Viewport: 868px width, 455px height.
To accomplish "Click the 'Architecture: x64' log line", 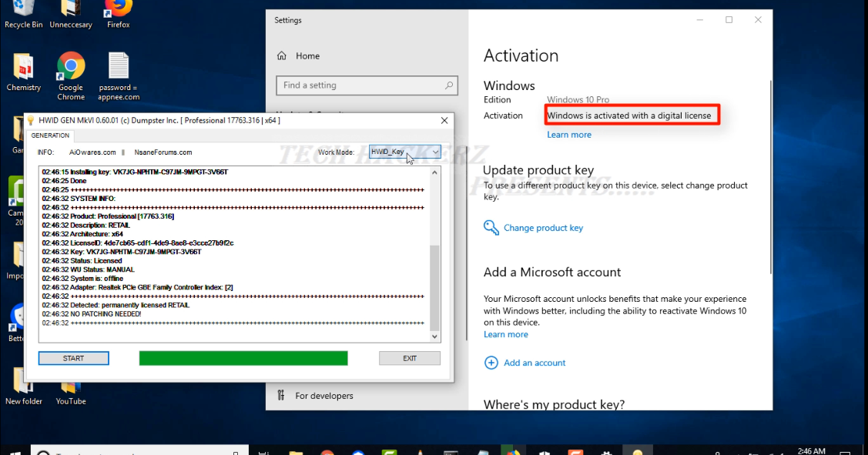I will [82, 234].
